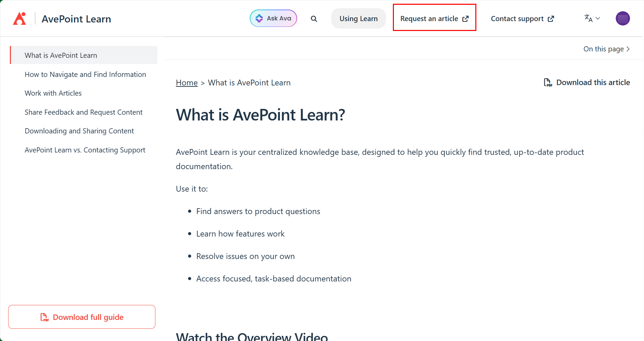Screen dimensions: 644x341
Task: Open the purple user avatar menu
Action: click(623, 18)
